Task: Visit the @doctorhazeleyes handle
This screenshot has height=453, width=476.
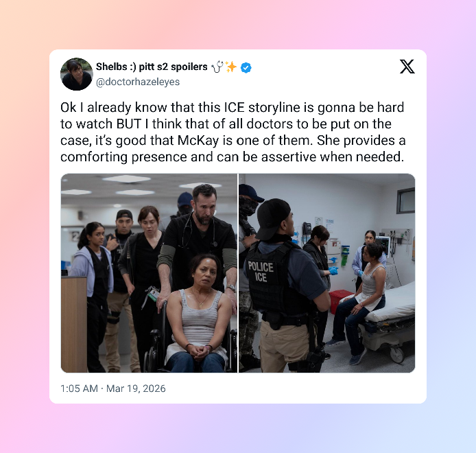Action: pos(138,82)
